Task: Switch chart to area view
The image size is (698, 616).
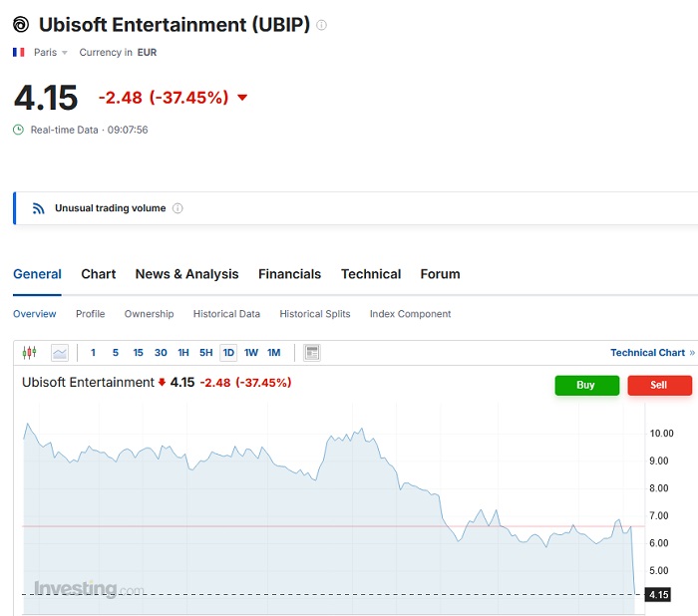Action: 59,353
